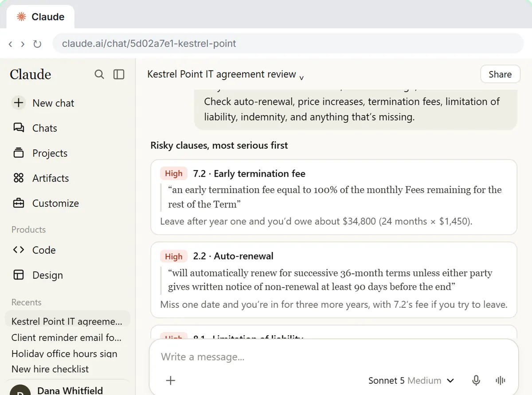Start voice mode with the waveform icon
The image size is (532, 395).
501,380
